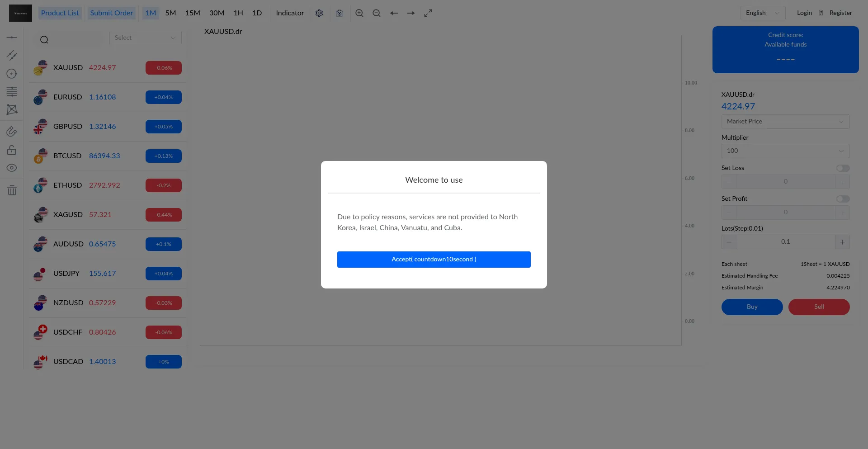Lock drawings with padlock icon
868x449 pixels.
coord(12,150)
